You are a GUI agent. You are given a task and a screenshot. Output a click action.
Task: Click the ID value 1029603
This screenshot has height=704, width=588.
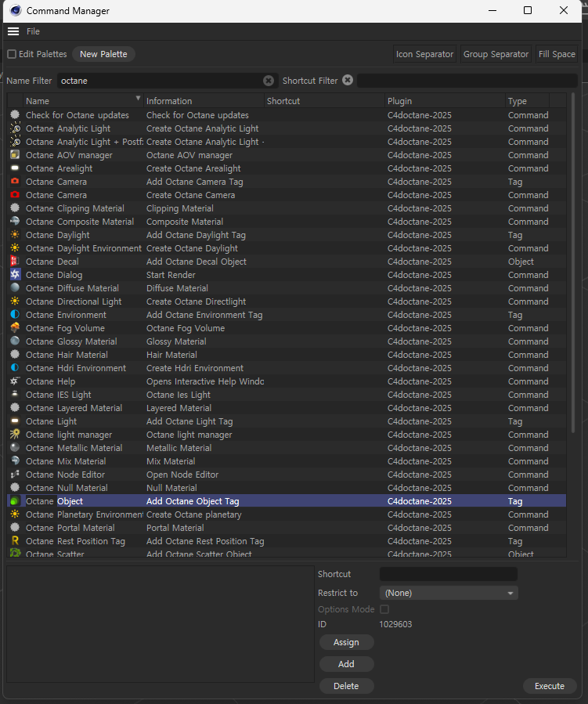coord(395,624)
